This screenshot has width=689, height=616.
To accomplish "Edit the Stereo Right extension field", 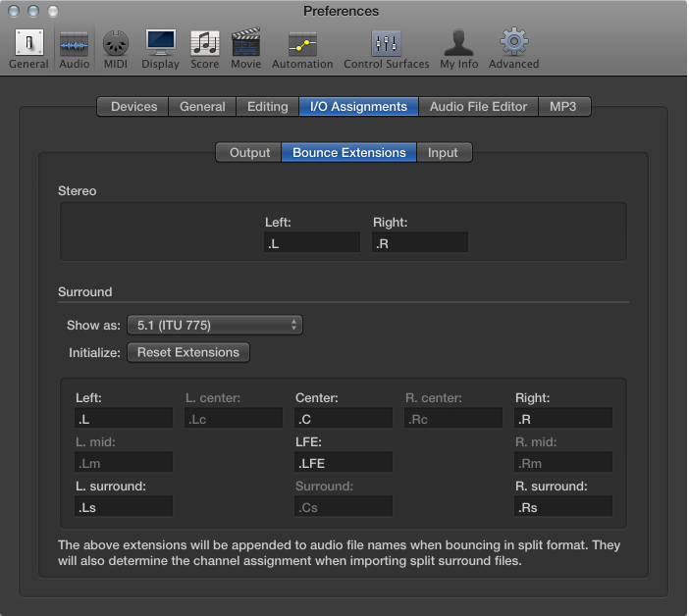I will 420,243.
